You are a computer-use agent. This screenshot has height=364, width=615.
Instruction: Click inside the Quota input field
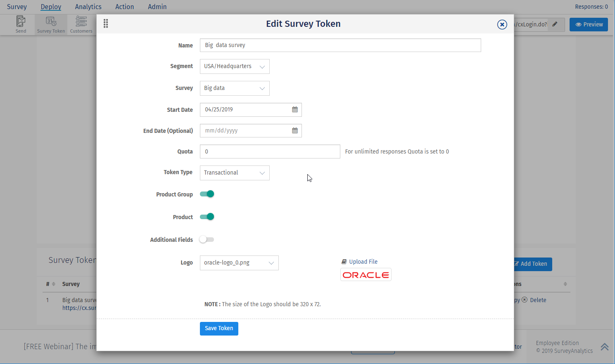(x=270, y=151)
